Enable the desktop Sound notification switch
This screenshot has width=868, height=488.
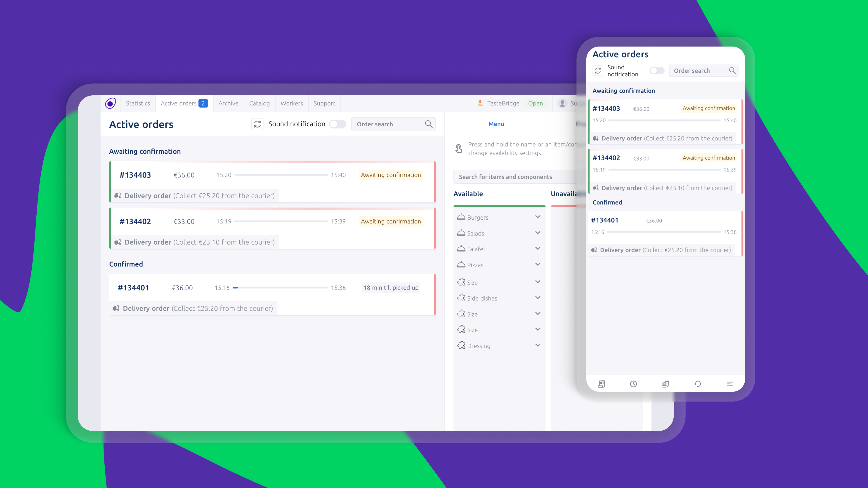[x=338, y=124]
